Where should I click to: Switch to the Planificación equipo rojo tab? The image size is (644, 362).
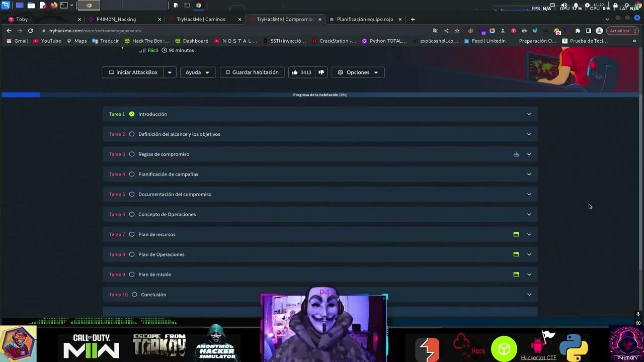click(365, 19)
